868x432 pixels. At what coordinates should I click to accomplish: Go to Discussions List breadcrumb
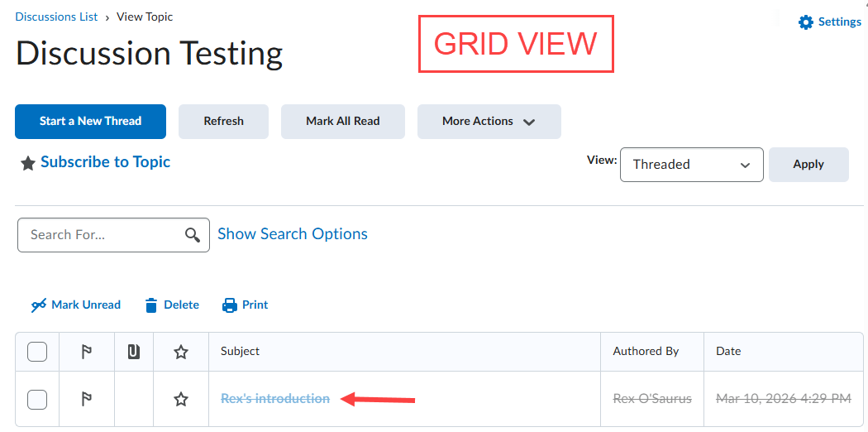(x=56, y=17)
